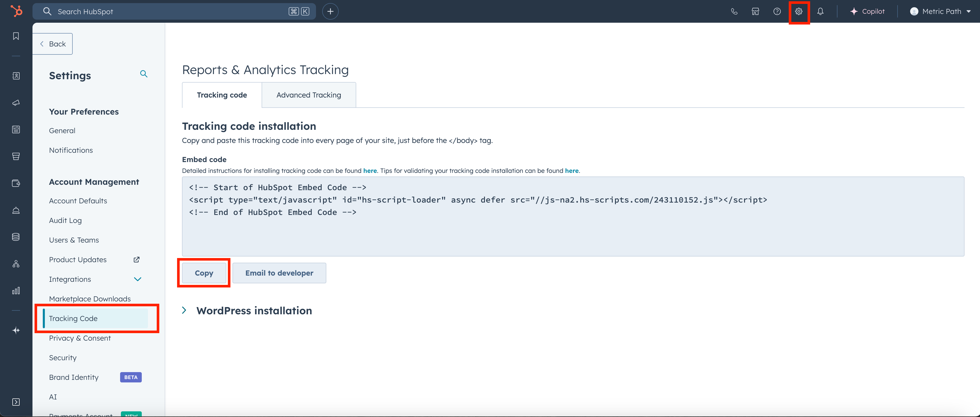The height and width of the screenshot is (417, 980).
Task: Click the 'Account Management' section heading
Action: click(94, 182)
